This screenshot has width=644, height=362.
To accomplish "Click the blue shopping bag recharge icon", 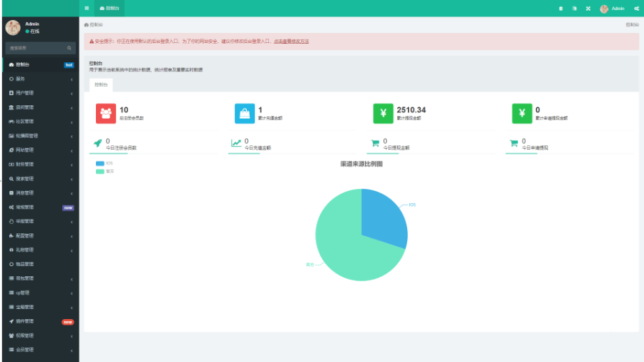I will pyautogui.click(x=245, y=113).
